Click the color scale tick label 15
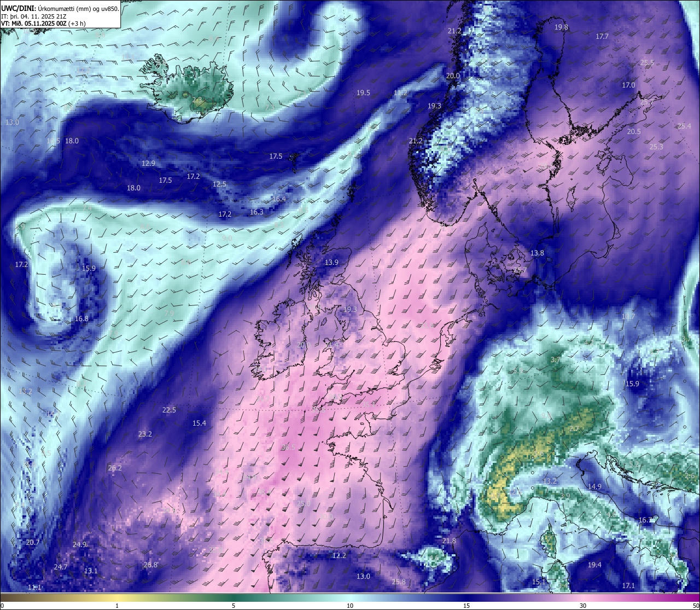Image resolution: width=700 pixels, height=610 pixels. [x=466, y=606]
